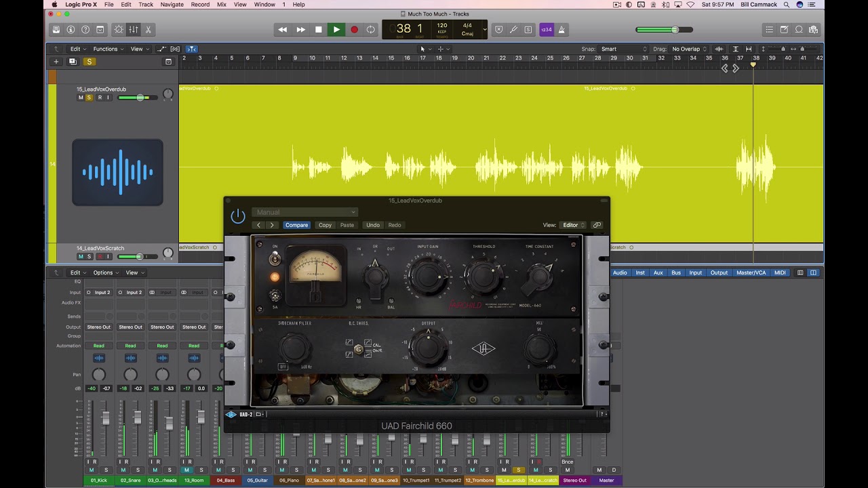Mute the 01_Kick channel strip
This screenshot has height=488, width=868.
92,470
